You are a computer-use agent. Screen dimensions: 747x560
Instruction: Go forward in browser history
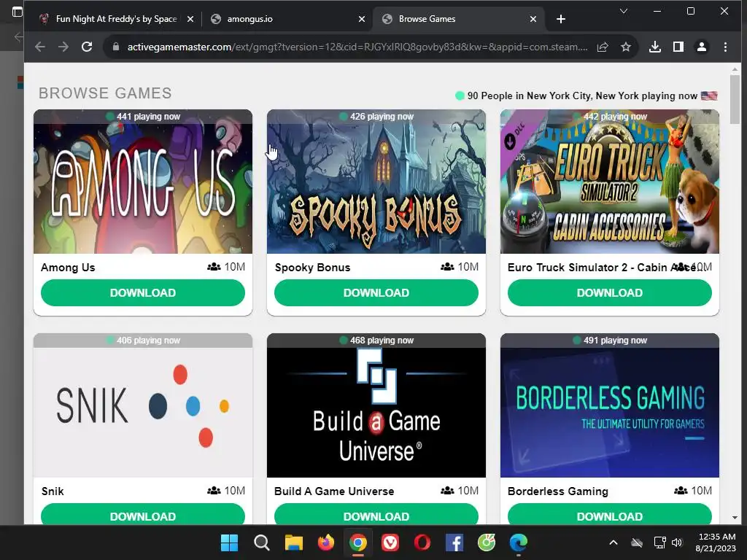tap(63, 47)
